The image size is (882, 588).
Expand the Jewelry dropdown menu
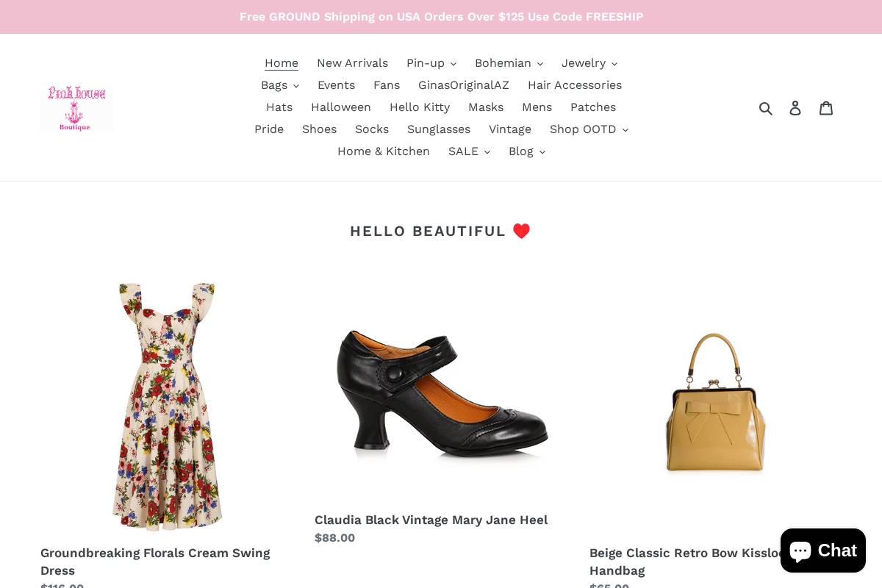pos(589,63)
